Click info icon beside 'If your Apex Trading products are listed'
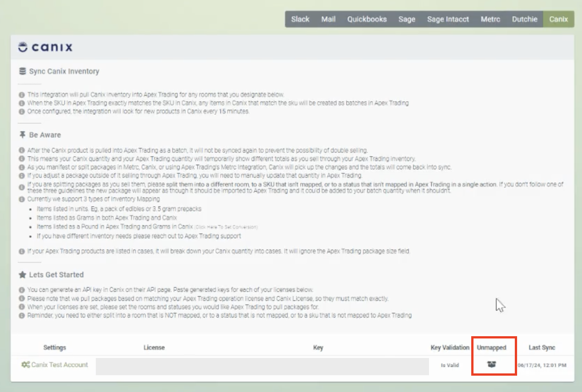The height and width of the screenshot is (392, 582). click(21, 251)
